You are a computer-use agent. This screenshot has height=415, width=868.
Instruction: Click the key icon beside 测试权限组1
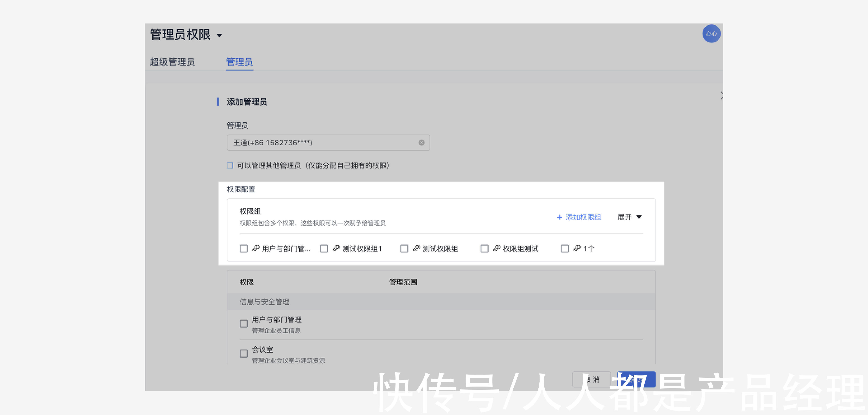pos(336,248)
